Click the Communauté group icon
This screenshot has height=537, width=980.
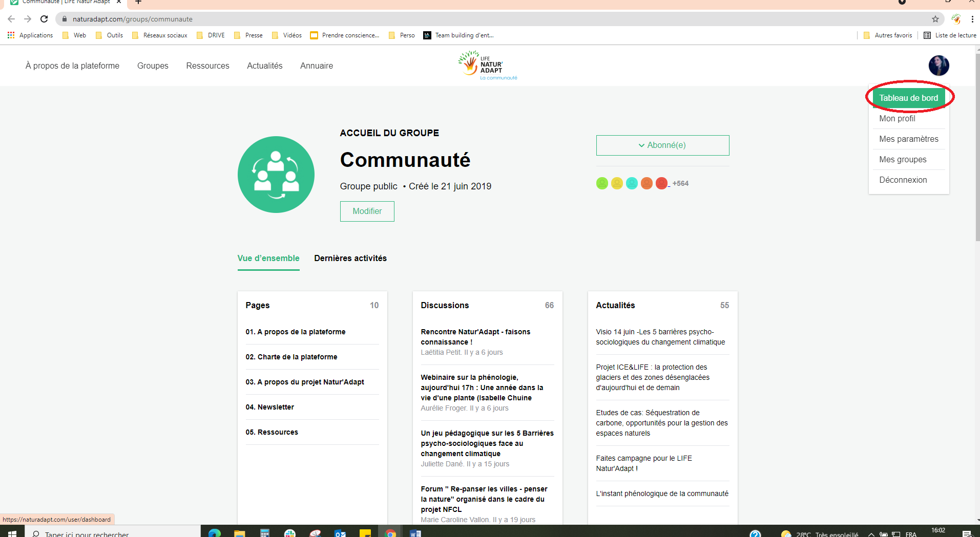276,175
